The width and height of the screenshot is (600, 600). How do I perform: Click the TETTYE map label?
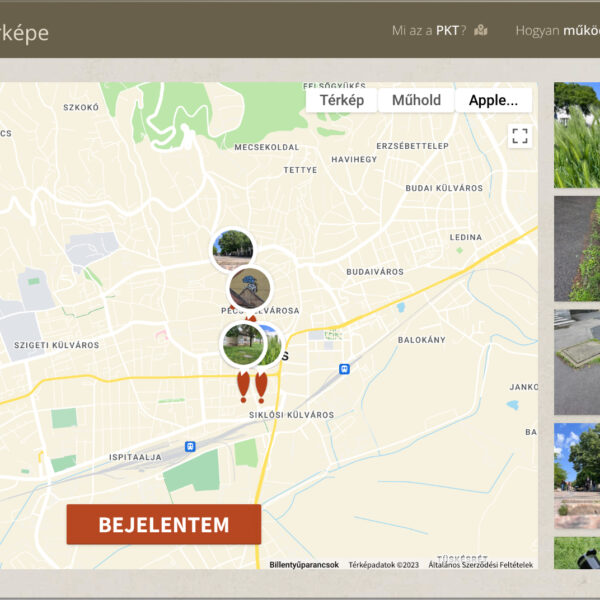[x=300, y=170]
